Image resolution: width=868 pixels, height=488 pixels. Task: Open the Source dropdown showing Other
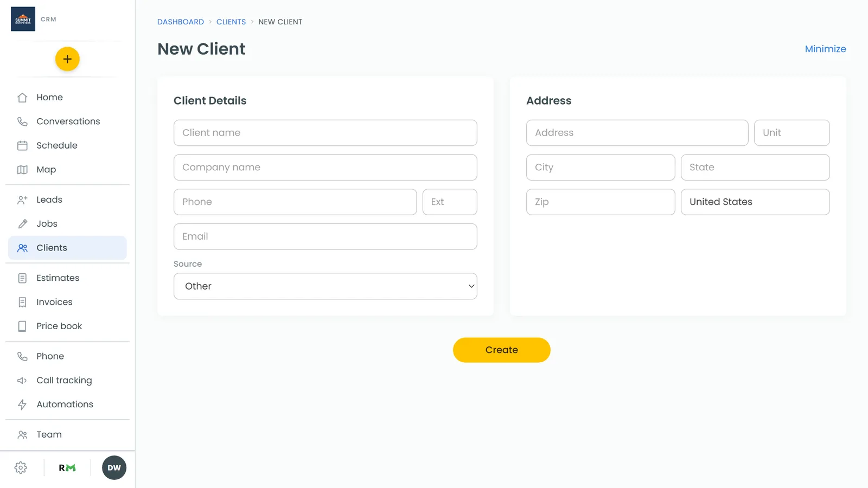pos(325,286)
